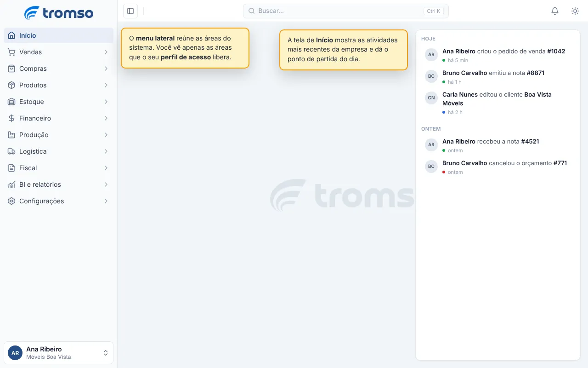Screen dimensions: 588x368
Task: Click the BI e relatórios chart icon
Action: point(11,184)
